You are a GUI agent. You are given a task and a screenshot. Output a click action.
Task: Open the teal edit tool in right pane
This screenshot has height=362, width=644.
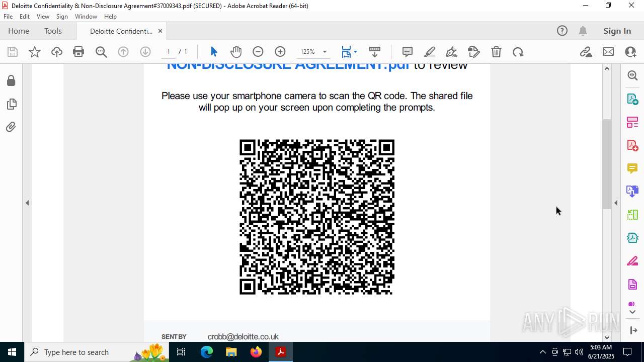coord(632,238)
